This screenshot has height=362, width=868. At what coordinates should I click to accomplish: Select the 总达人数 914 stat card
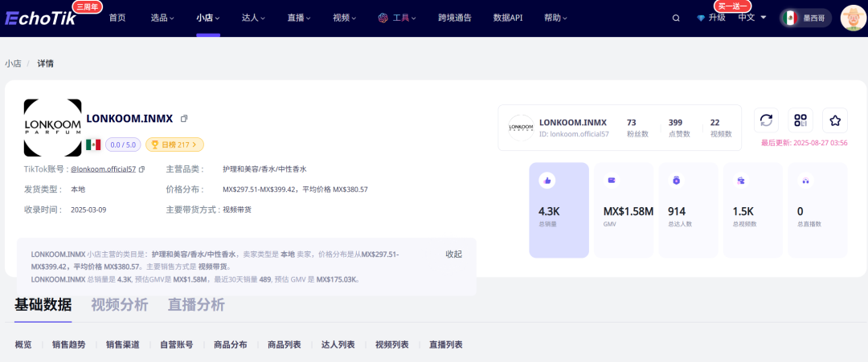point(687,210)
